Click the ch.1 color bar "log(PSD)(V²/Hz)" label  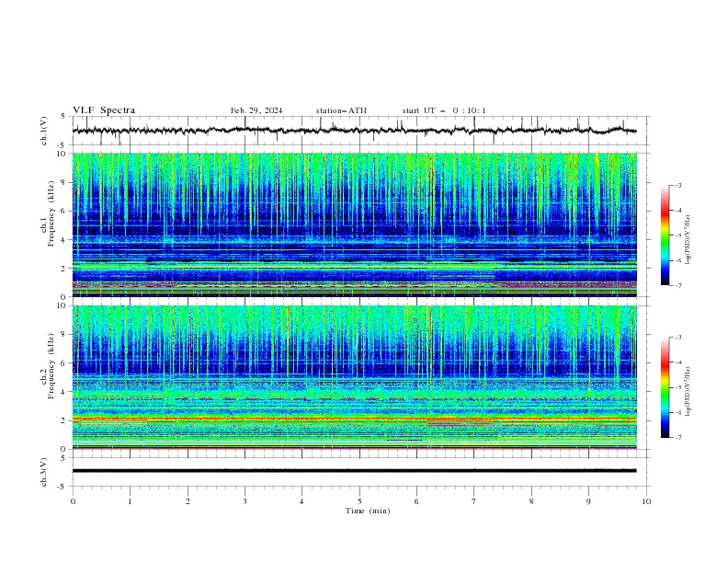point(688,240)
